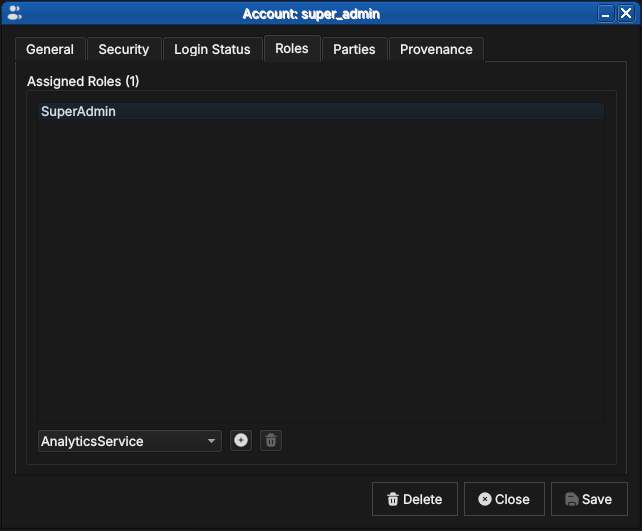
Task: Open the AnalyticsService role dropdown
Action: (129, 441)
